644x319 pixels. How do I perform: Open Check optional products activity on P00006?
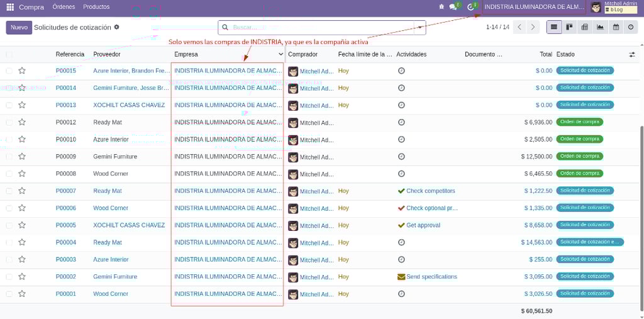coord(428,208)
